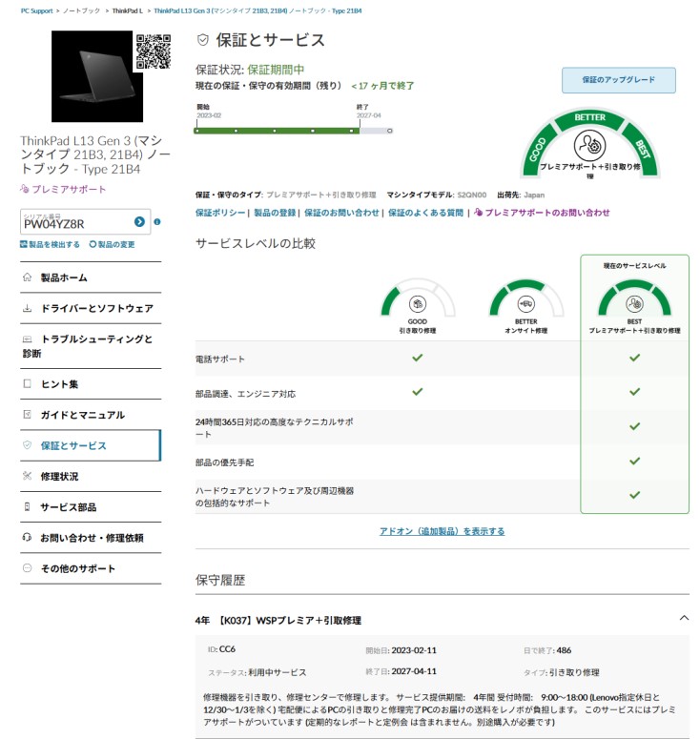Click the large premier support gauge center icon
This screenshot has height=739, width=700.
pos(589,146)
